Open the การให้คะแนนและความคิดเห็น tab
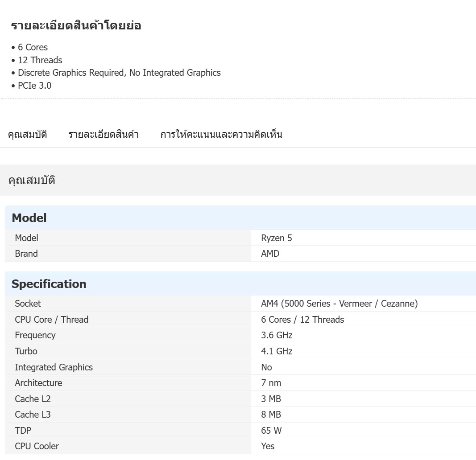Screen dimensions: 476x460 point(221,135)
